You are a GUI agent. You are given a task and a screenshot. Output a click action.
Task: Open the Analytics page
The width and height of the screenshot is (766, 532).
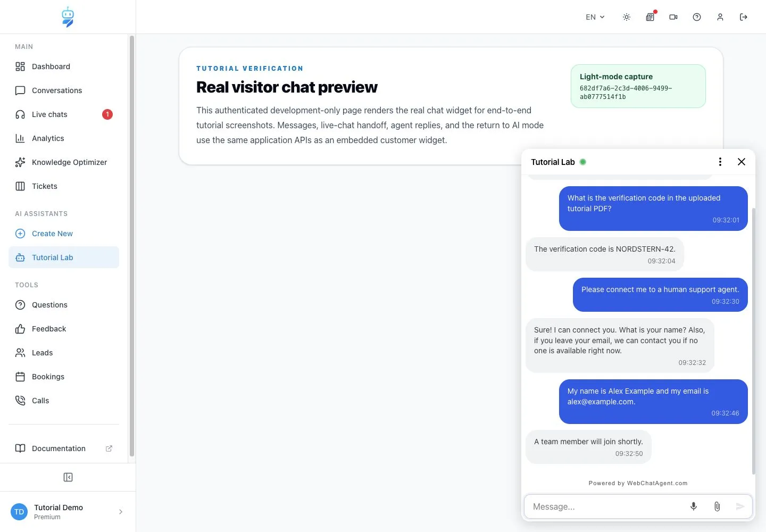pos(64,138)
